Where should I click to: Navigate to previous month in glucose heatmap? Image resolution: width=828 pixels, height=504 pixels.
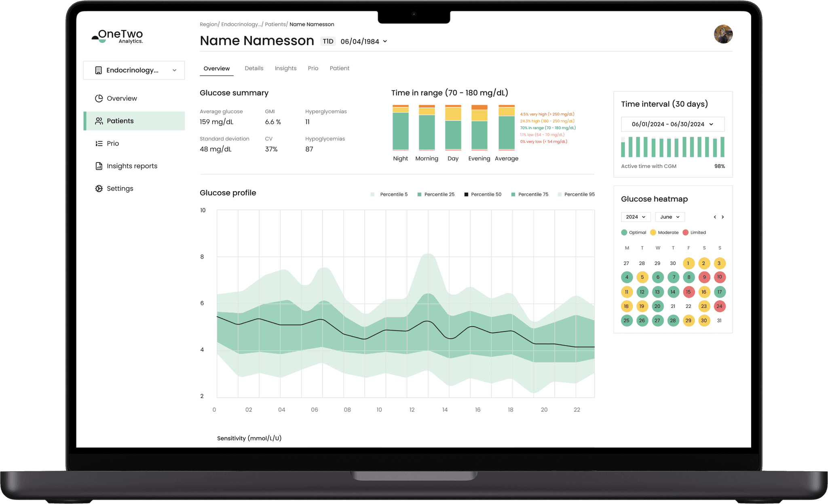(x=716, y=217)
